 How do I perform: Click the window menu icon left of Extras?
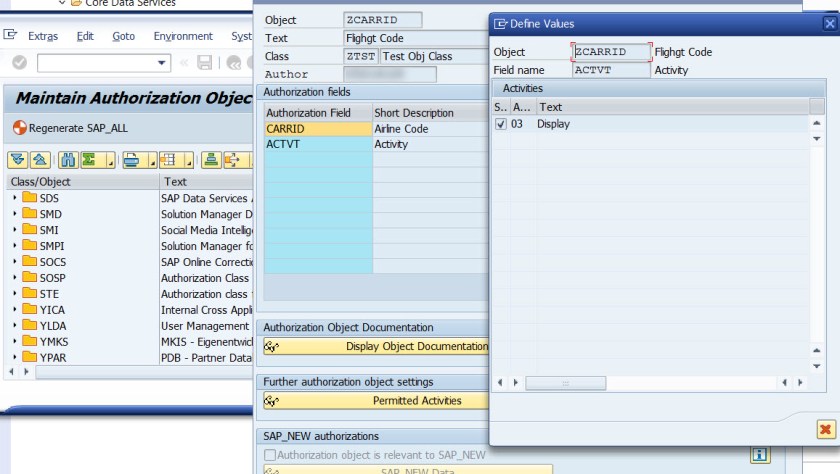pyautogui.click(x=10, y=35)
